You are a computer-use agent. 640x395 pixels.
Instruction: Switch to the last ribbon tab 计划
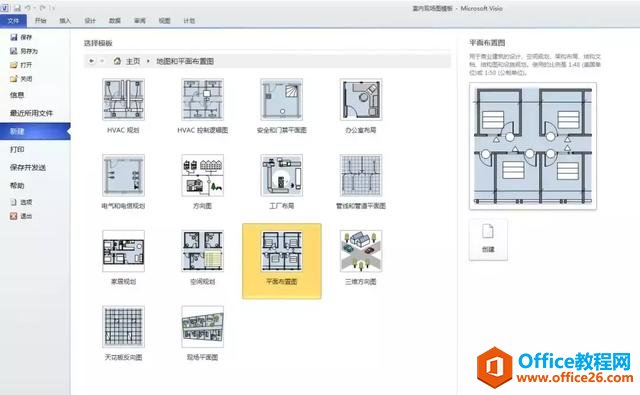pyautogui.click(x=189, y=20)
